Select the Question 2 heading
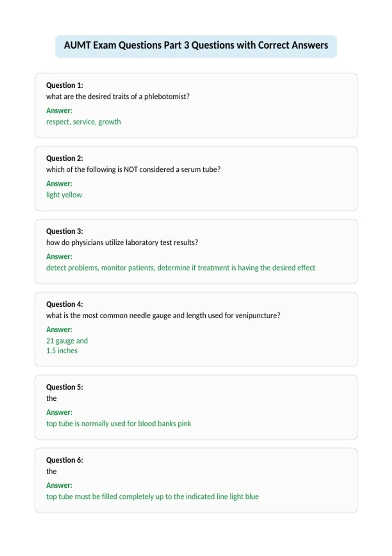 [65, 158]
